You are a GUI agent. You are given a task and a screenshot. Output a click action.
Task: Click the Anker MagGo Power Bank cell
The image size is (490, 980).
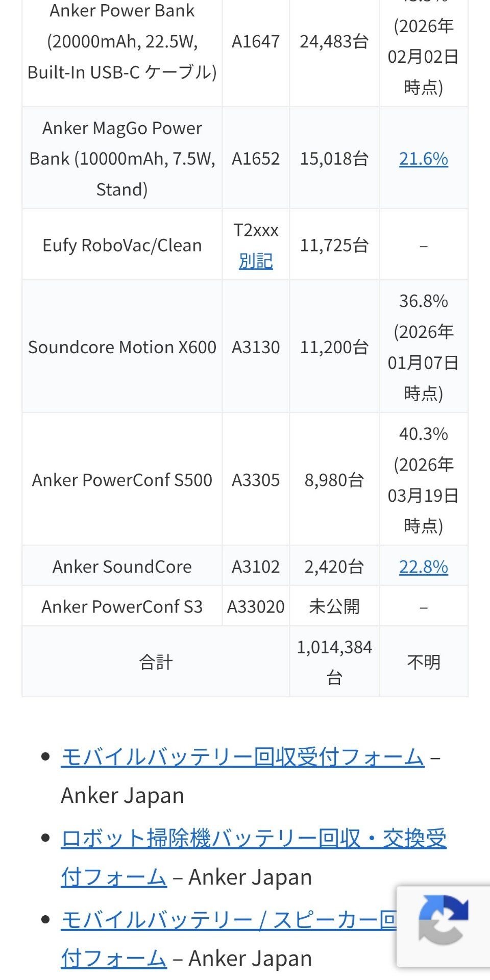click(x=122, y=159)
